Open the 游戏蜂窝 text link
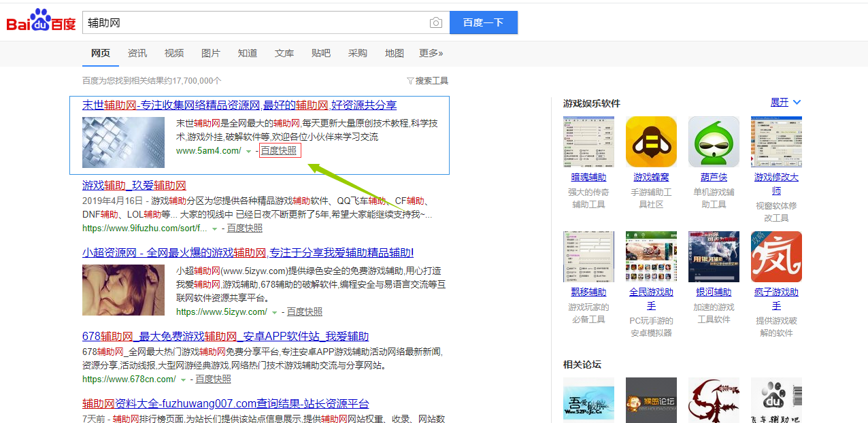 coord(651,177)
